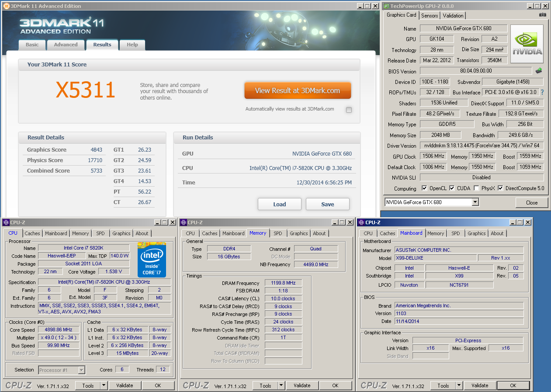Select SPD tab in middle CPU-Z window

(x=278, y=233)
